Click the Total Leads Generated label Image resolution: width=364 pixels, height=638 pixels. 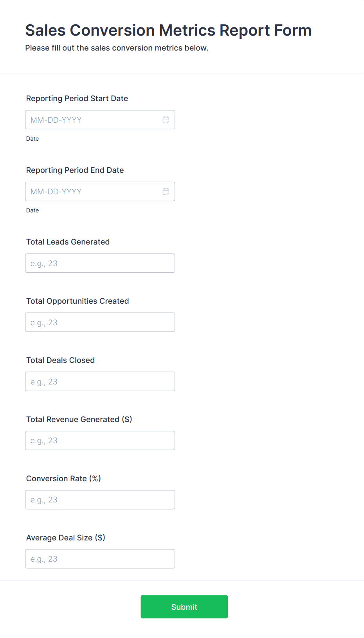[68, 242]
